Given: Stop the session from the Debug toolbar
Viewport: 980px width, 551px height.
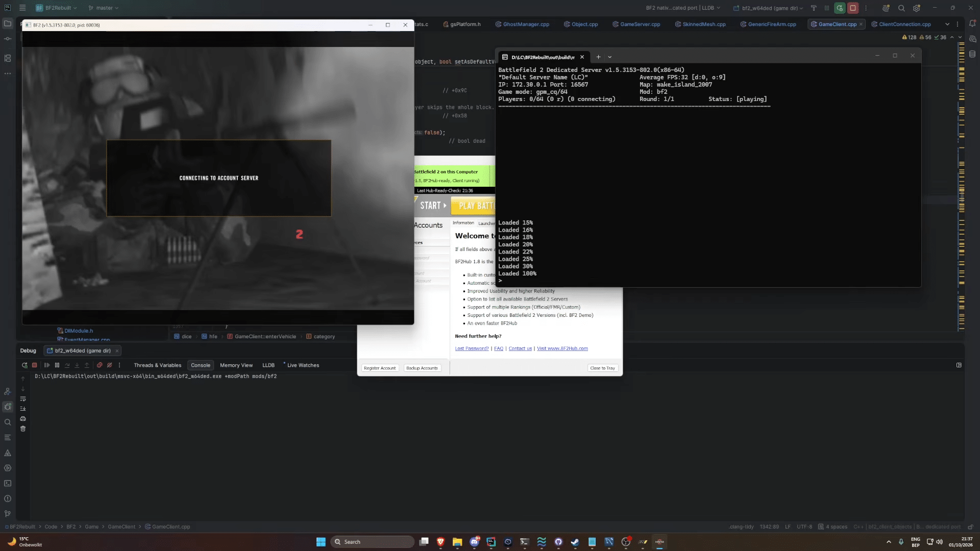Looking at the screenshot, I should pos(35,365).
